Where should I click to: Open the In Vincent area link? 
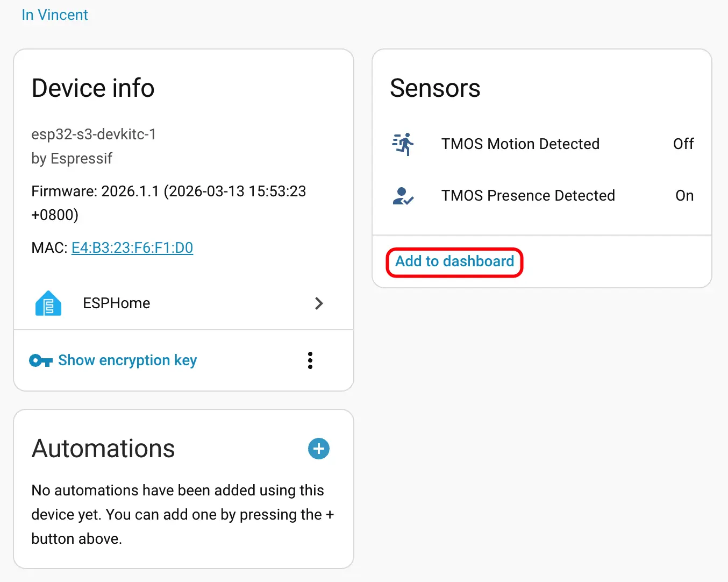55,15
